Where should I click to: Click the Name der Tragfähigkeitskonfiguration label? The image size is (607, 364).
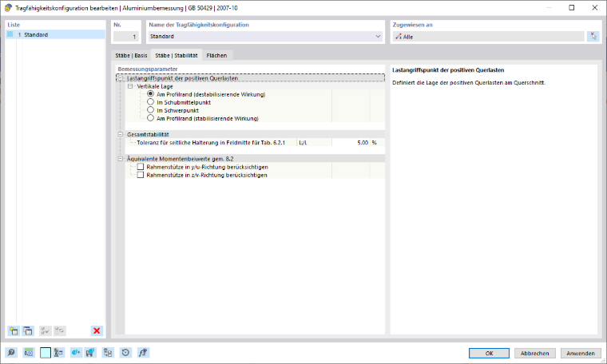coord(199,25)
